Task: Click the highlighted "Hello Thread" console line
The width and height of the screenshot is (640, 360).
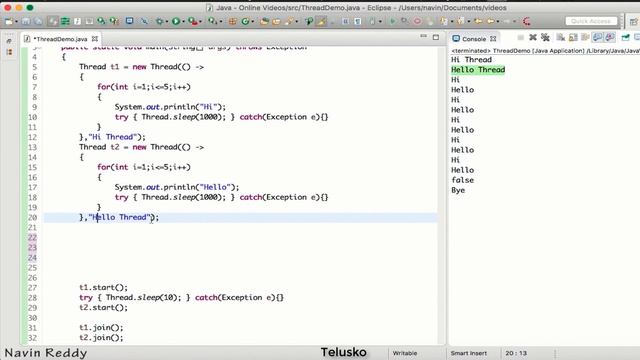Action: (x=478, y=69)
